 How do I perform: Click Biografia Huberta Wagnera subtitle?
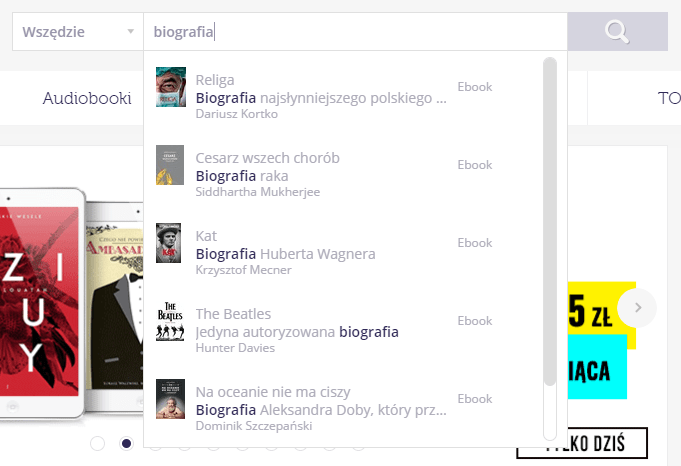pyautogui.click(x=285, y=254)
